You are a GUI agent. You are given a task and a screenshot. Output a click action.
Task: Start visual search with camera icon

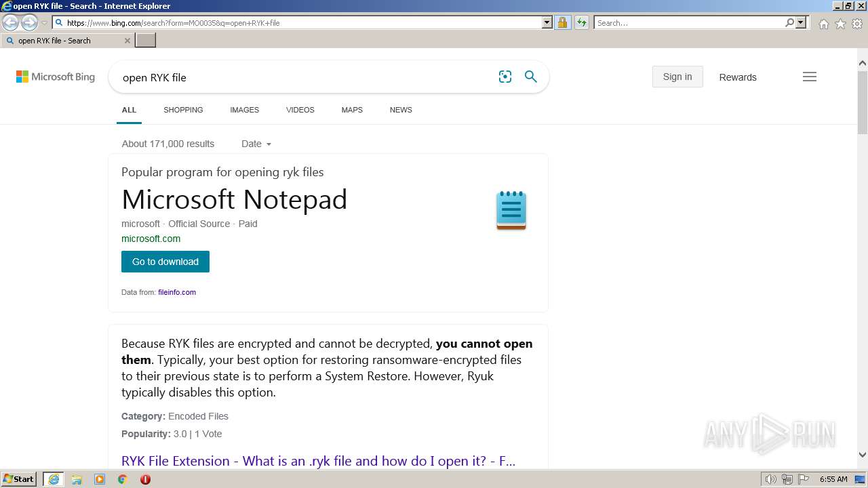pyautogui.click(x=505, y=77)
